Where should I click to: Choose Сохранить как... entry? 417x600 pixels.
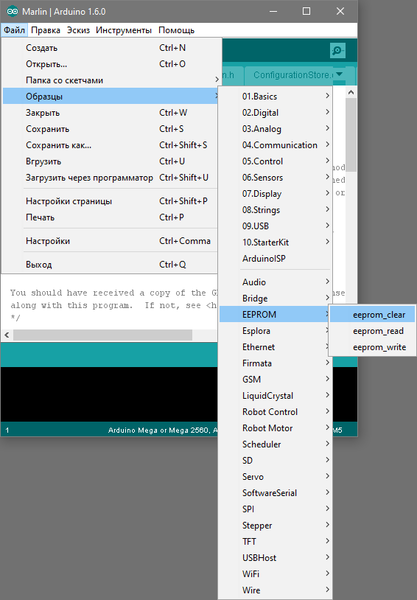pos(112,145)
